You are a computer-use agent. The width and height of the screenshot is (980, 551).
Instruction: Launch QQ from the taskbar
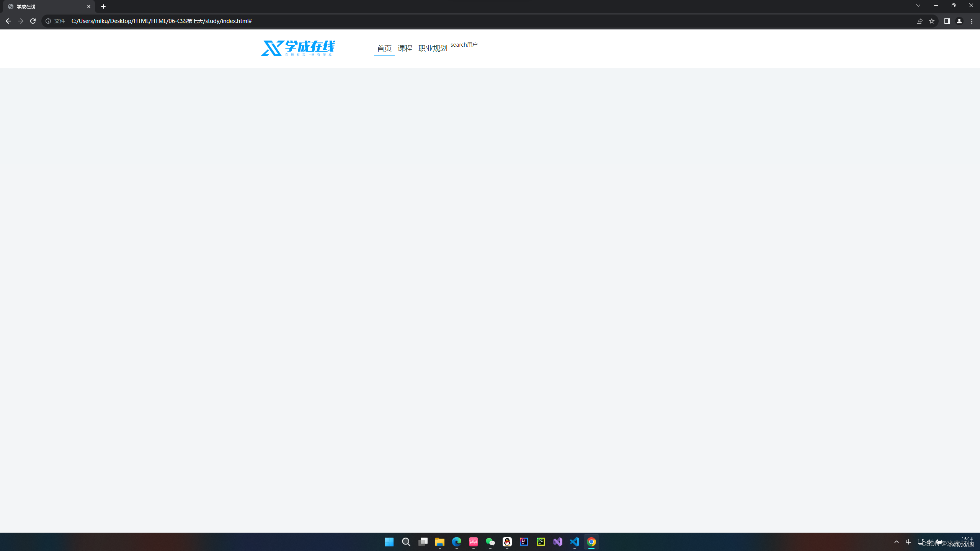pyautogui.click(x=507, y=542)
